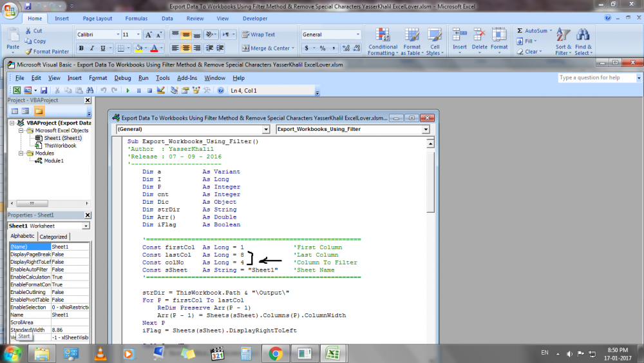Collapse the Modules folder node
The height and width of the screenshot is (363, 644).
[21, 153]
